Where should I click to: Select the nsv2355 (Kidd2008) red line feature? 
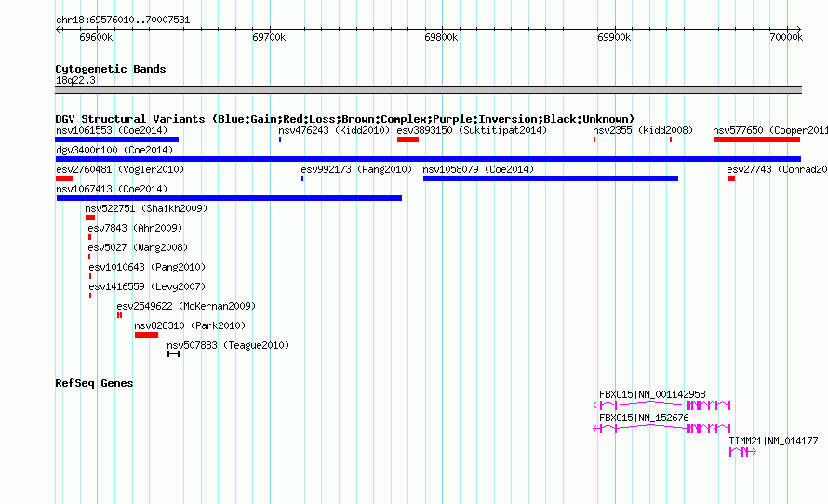pyautogui.click(x=633, y=139)
